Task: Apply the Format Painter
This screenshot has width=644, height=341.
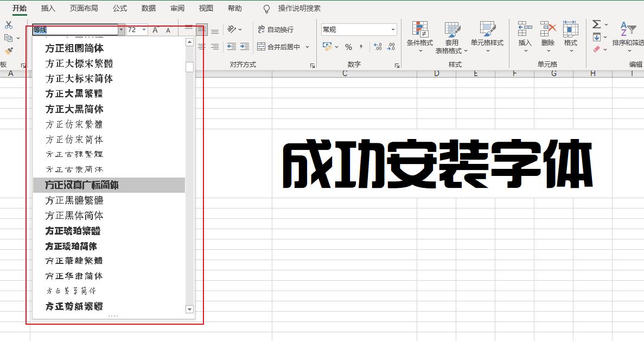Action: 9,50
